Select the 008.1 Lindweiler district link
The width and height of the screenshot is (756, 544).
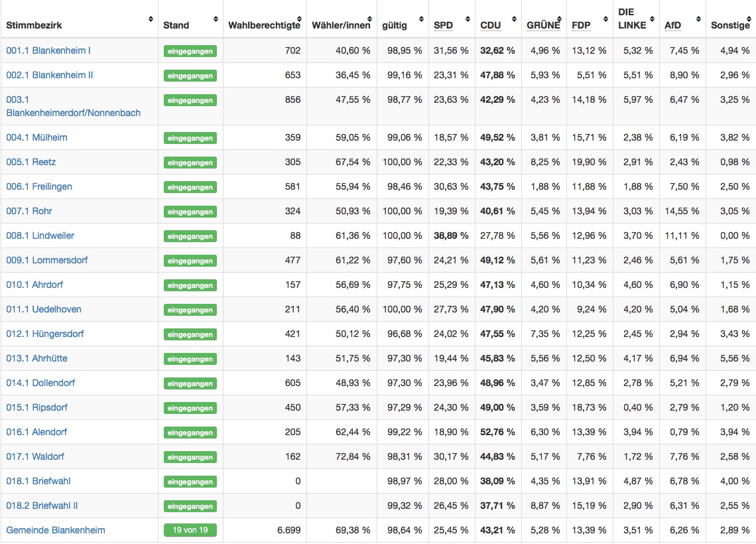(40, 236)
